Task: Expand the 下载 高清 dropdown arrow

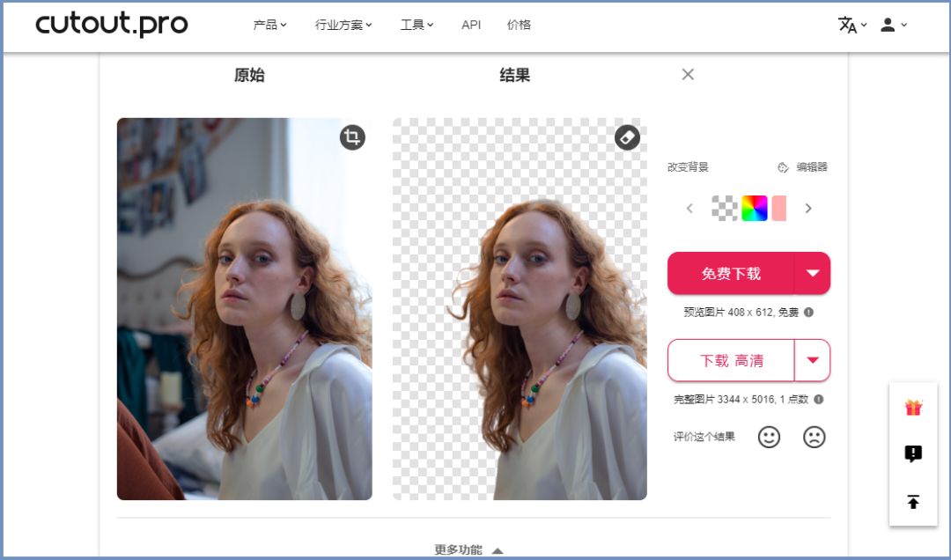Action: point(813,360)
